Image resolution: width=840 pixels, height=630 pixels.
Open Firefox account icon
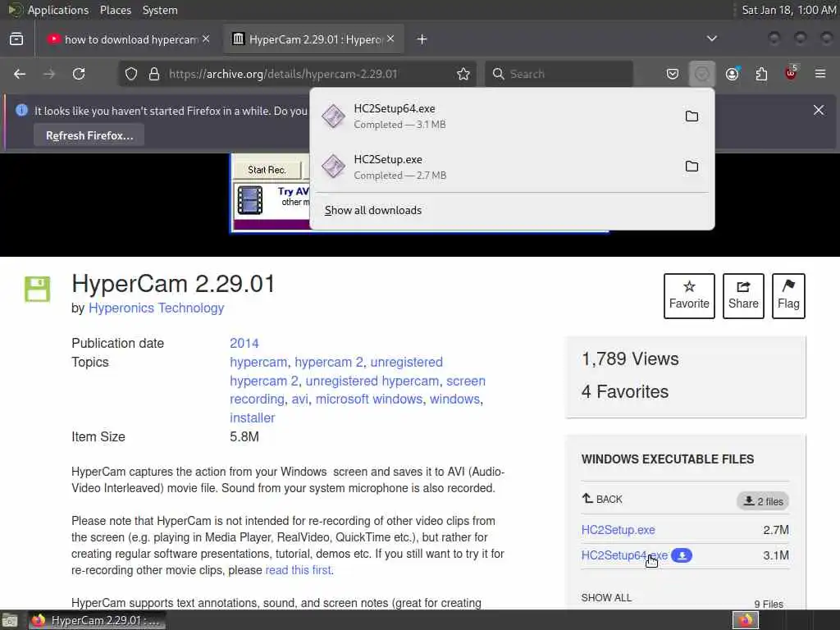(733, 74)
